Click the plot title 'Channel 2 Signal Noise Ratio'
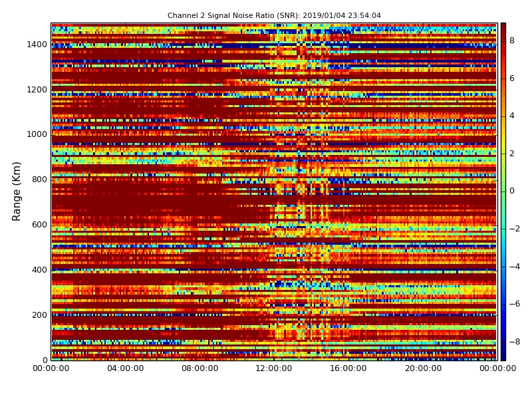This screenshot has height=399, width=532. pos(274,15)
